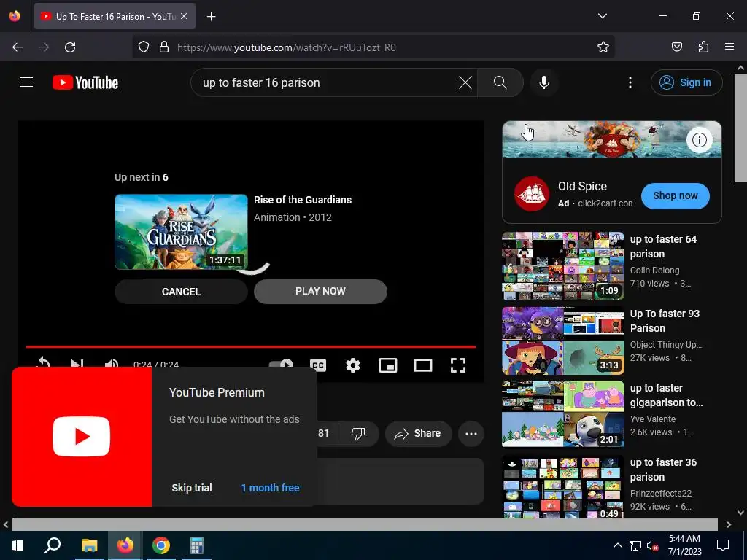
Task: Open up to faster gigaparison video thumbnail
Action: (562, 414)
